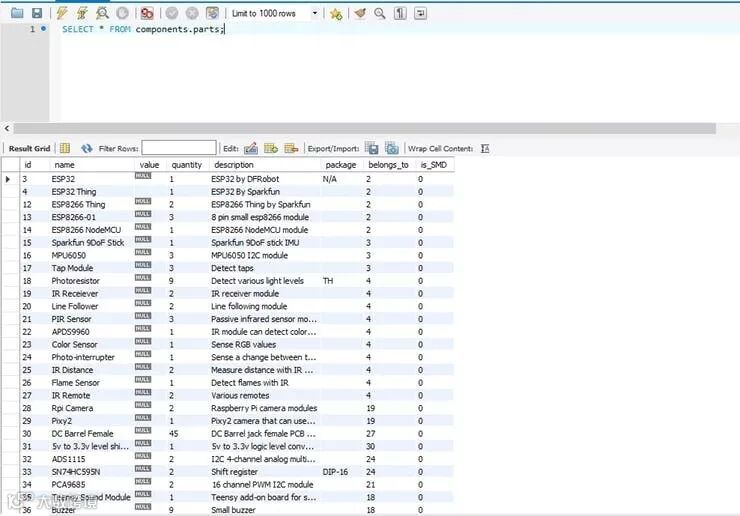Save the SQL script with the floppy disk icon
Image resolution: width=740 pixels, height=516 pixels.
[37, 13]
